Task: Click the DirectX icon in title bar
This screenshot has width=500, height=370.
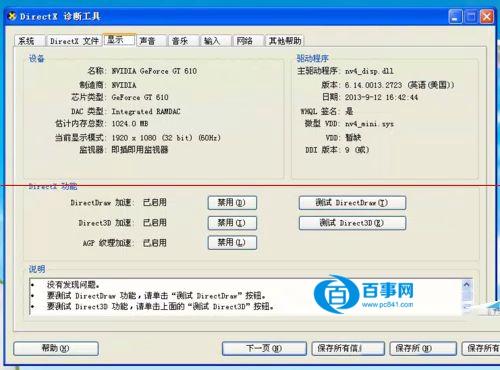Action: coord(12,16)
